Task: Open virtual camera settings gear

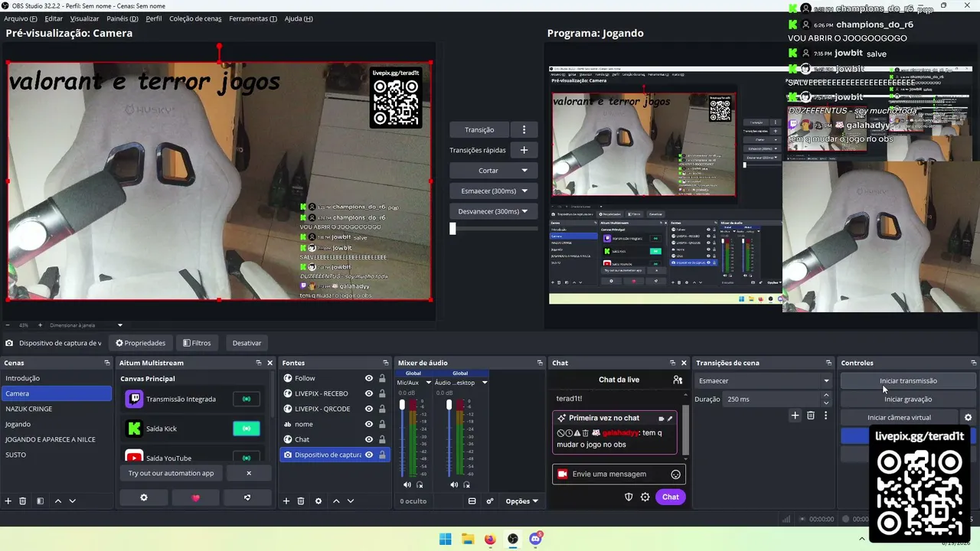Action: pyautogui.click(x=968, y=418)
